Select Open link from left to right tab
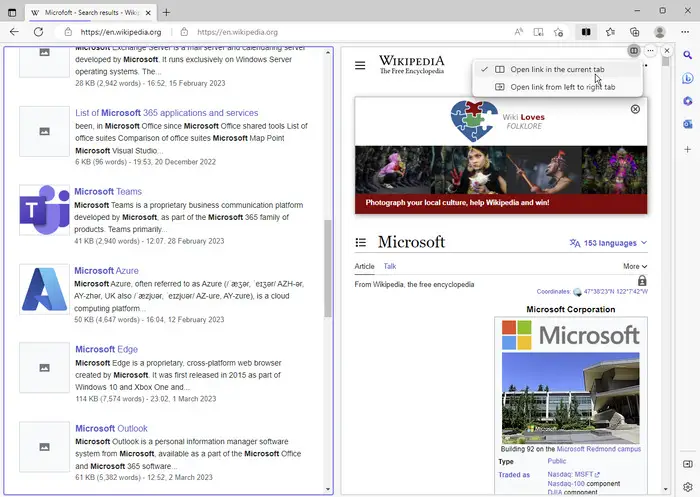700x497 pixels. (x=557, y=87)
